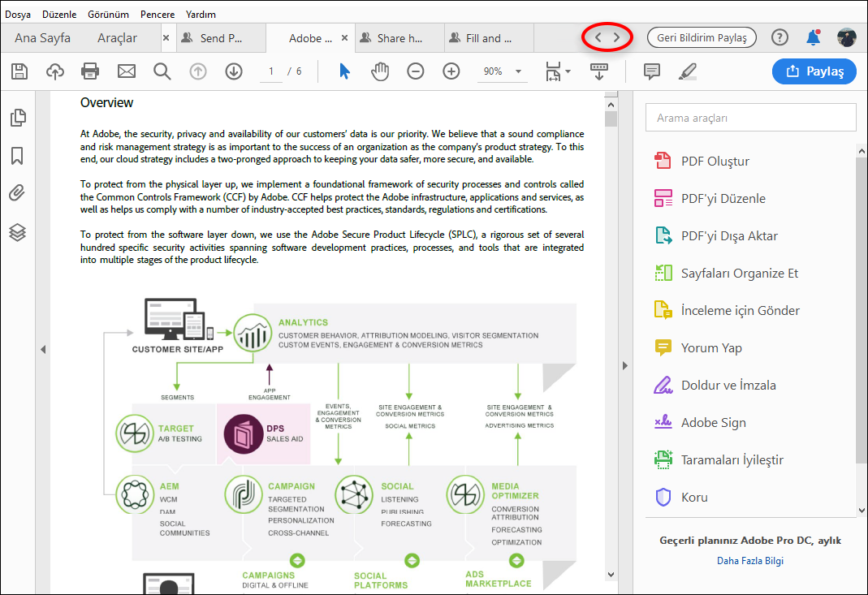The height and width of the screenshot is (595, 868).
Task: Click document scrollbar up arrow
Action: pos(611,105)
